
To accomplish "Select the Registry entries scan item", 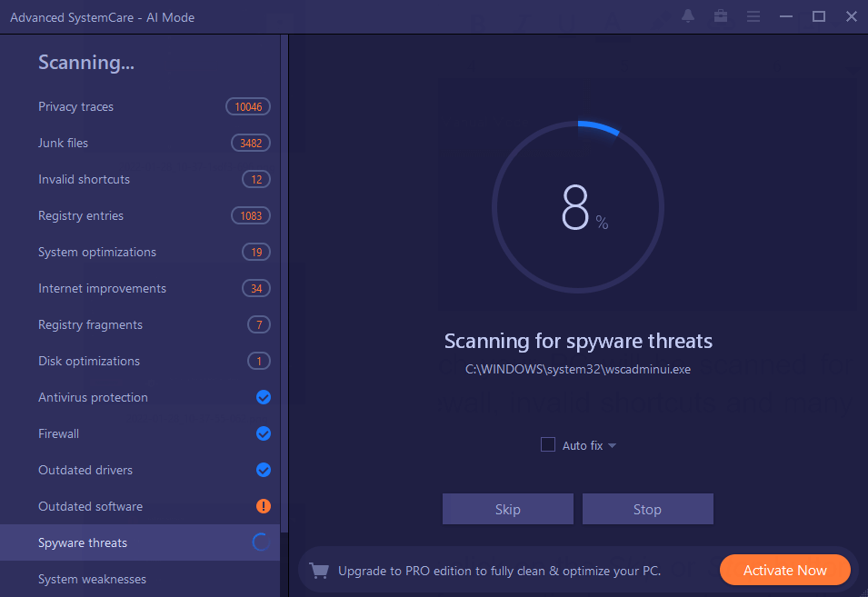I will [140, 215].
